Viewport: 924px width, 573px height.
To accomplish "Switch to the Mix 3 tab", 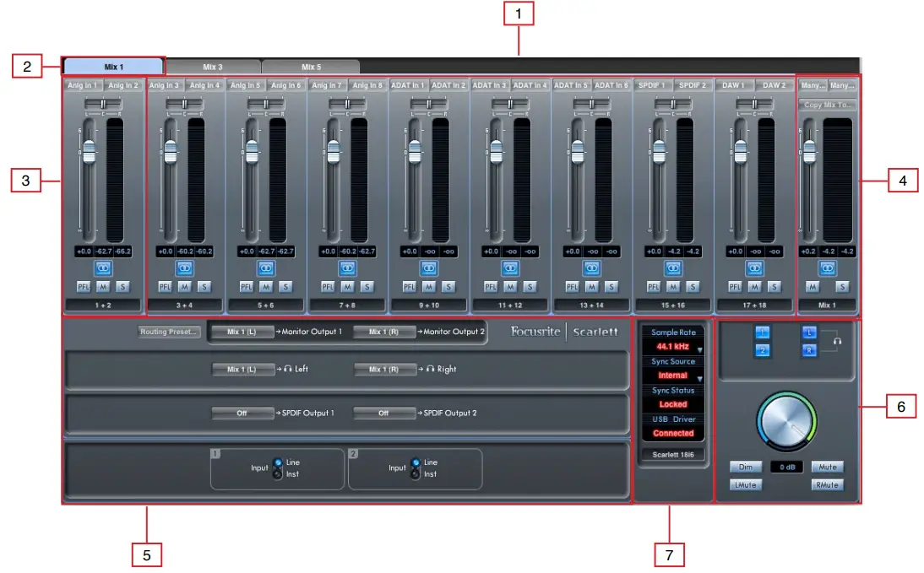I will click(214, 65).
